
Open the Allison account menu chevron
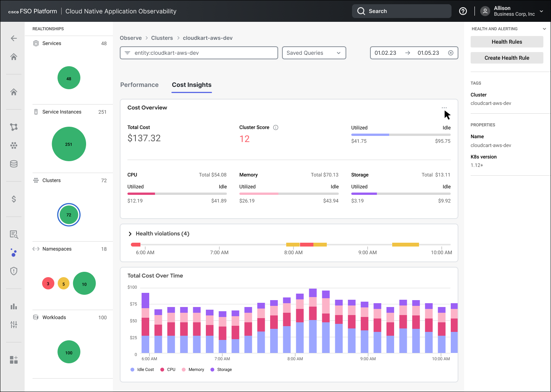point(541,11)
